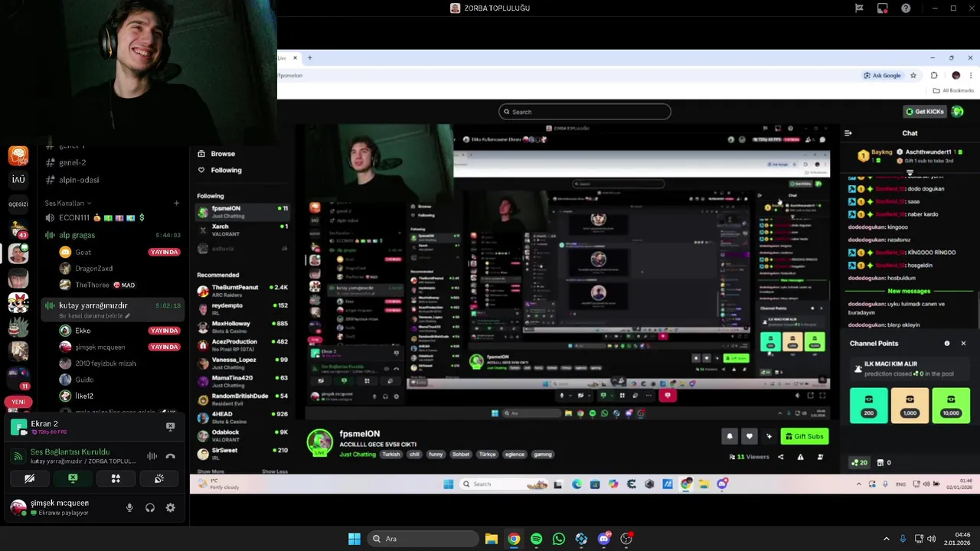980x551 pixels.
Task: Click the New messages indicator in chat
Action: pos(909,291)
